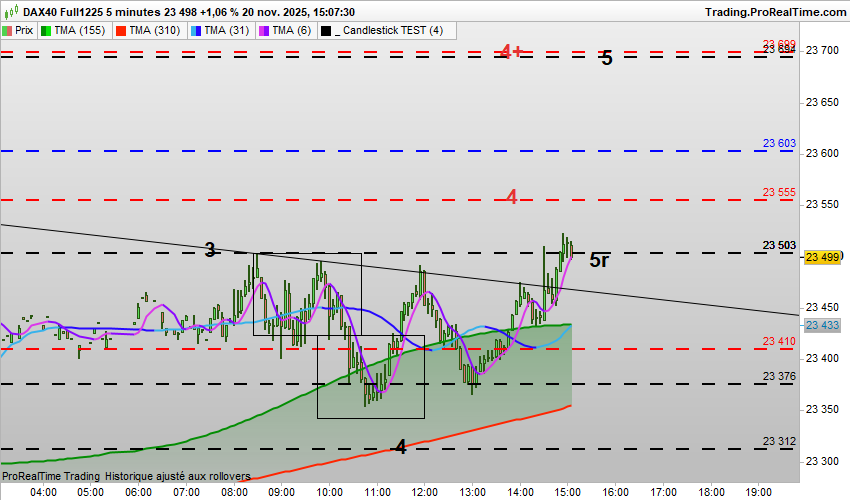Click the red 23 699 level label

pos(779,44)
